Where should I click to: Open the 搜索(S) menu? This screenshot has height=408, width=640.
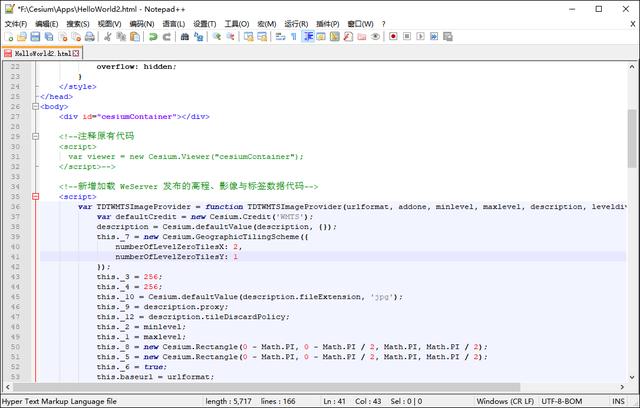click(x=78, y=24)
